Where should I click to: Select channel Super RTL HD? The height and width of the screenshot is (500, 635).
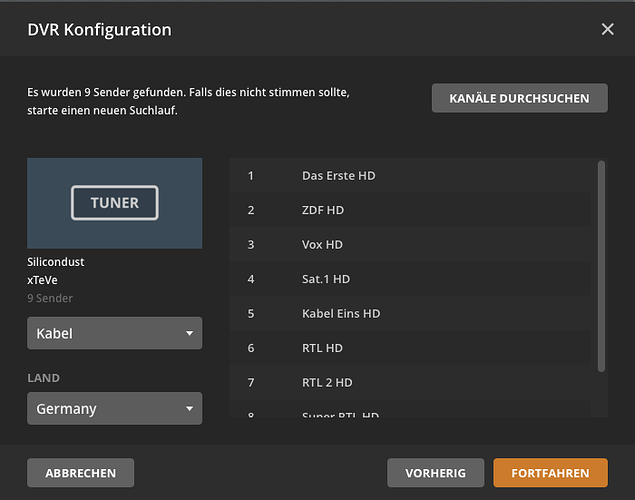(339, 413)
